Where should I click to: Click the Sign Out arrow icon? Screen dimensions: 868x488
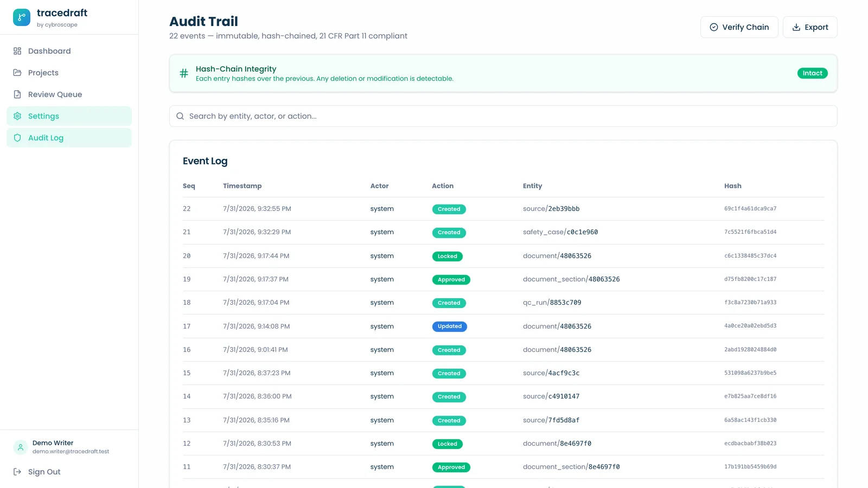(17, 472)
